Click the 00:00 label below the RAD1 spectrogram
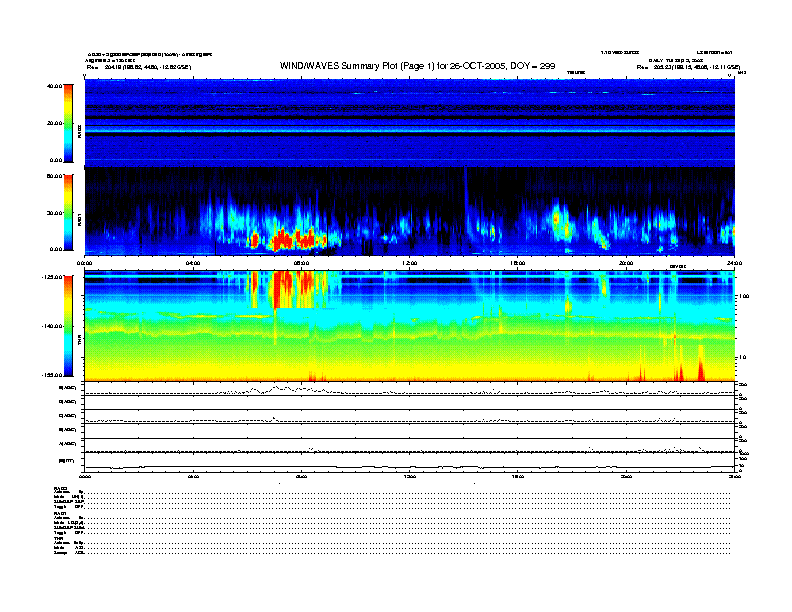Viewport: 792px width, 612px height. coord(84,263)
